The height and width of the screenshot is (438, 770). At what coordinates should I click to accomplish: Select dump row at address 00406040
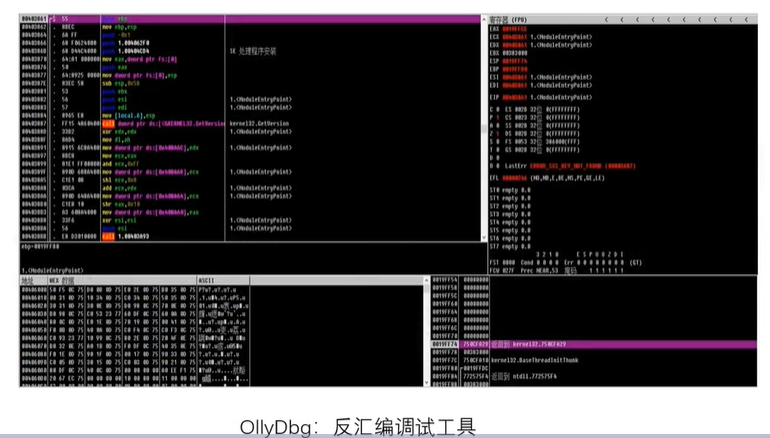[x=135, y=322]
